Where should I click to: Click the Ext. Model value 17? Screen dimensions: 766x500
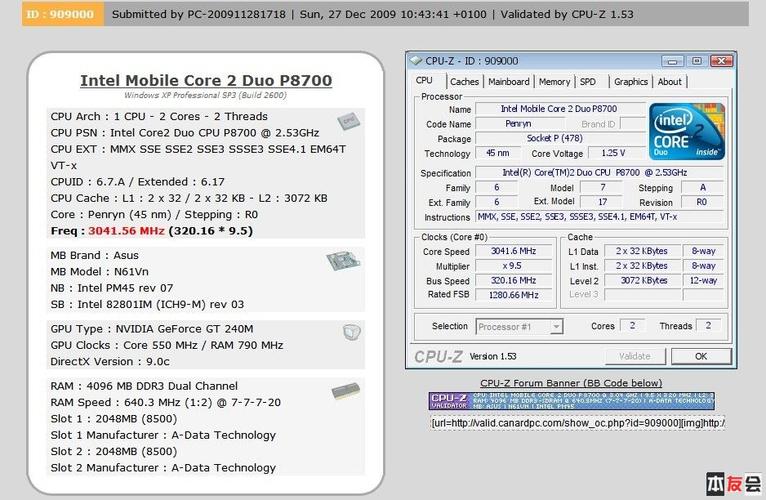(602, 202)
